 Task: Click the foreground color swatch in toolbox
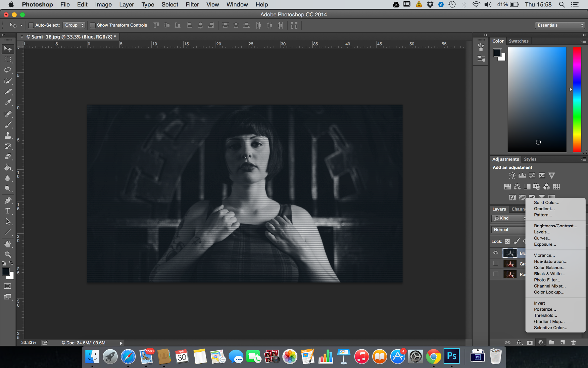coord(5,271)
